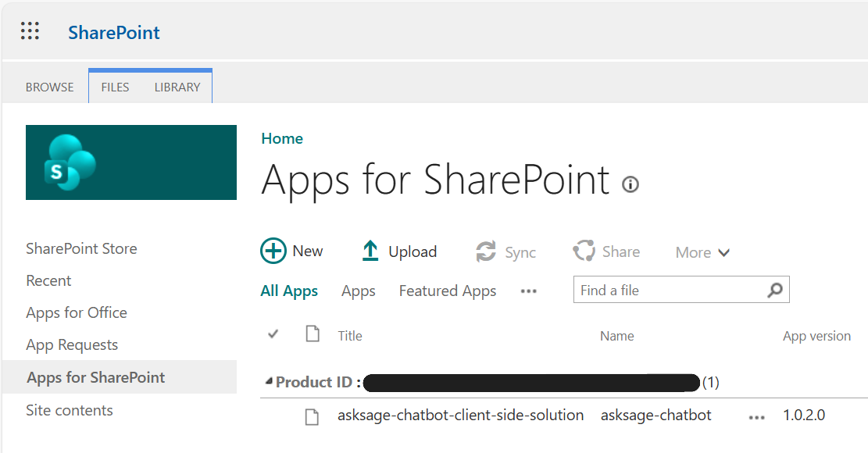
Task: Open ellipsis menu for asksage-chatbot item
Action: (755, 416)
